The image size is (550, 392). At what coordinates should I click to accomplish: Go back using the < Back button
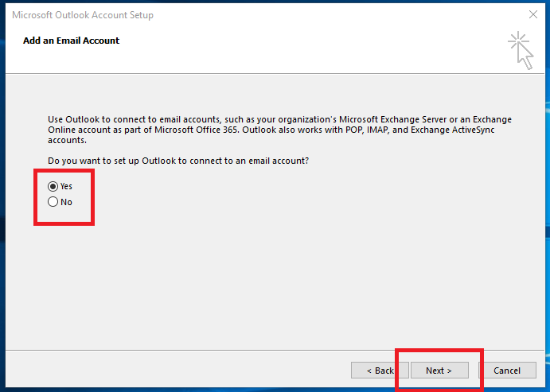pyautogui.click(x=380, y=371)
